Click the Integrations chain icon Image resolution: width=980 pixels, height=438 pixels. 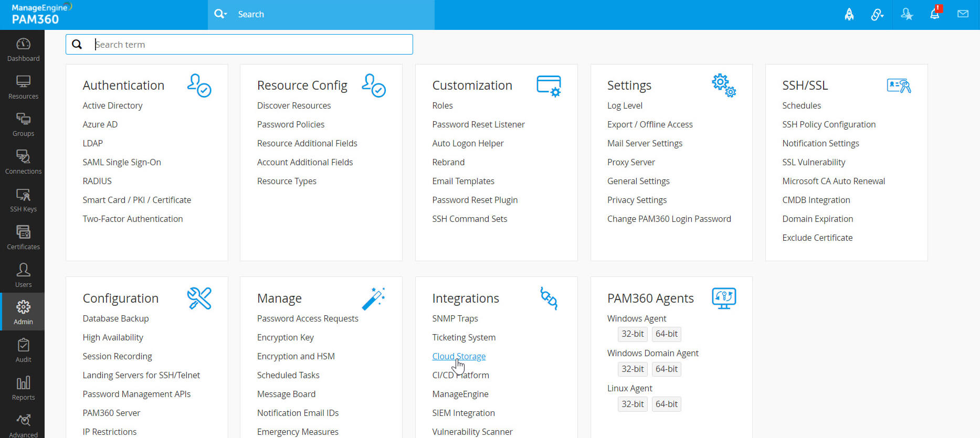coord(549,298)
